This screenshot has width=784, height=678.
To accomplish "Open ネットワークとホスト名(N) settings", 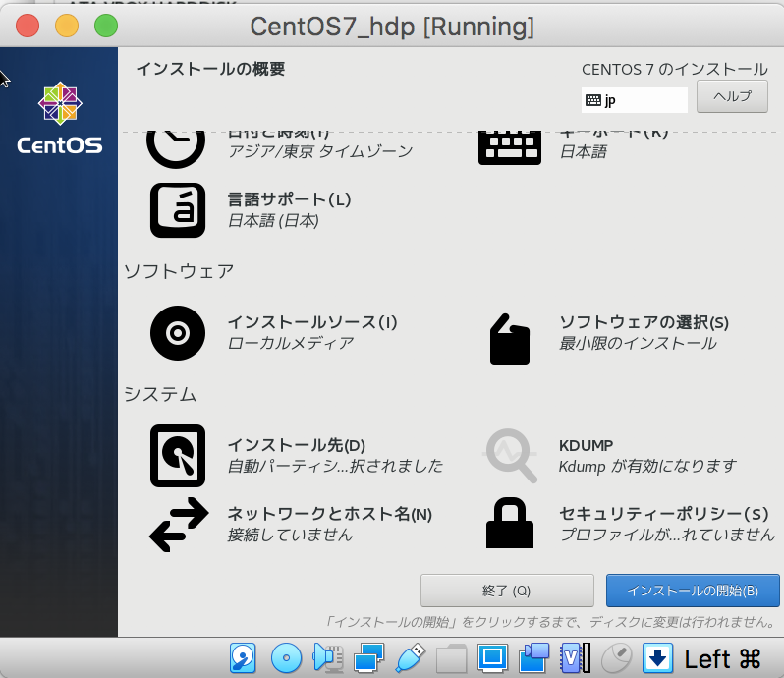I will coord(329,514).
